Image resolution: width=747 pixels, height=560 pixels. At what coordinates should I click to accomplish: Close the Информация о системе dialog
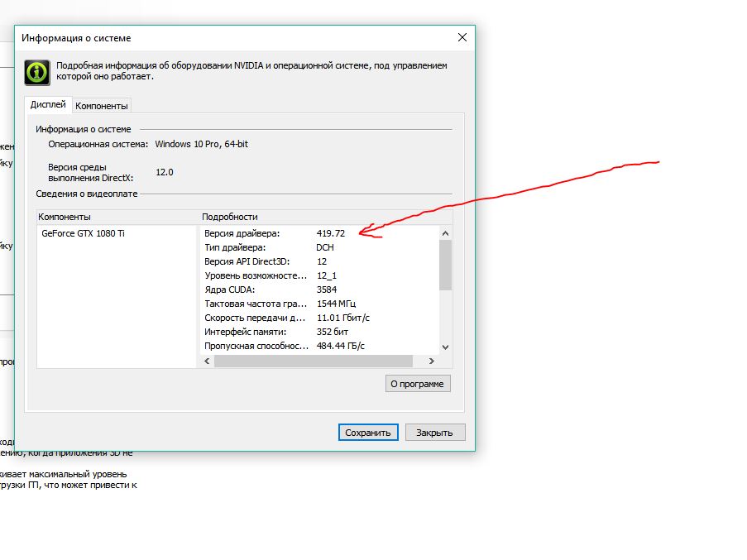click(x=462, y=37)
